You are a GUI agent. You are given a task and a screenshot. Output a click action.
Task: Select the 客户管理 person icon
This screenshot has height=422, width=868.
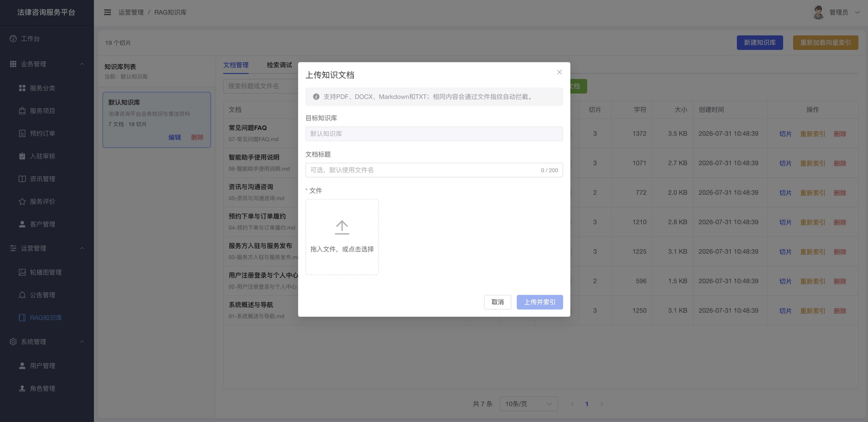coord(22,224)
